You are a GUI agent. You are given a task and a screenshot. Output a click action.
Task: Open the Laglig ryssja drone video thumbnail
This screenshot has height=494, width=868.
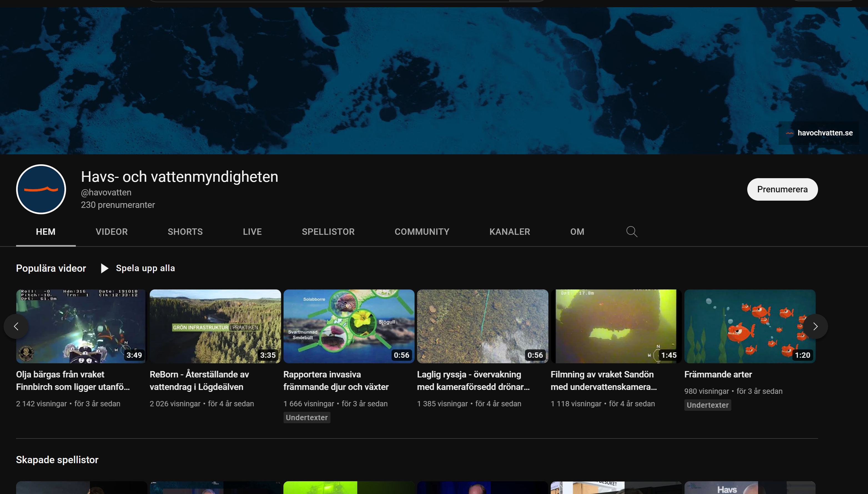[482, 326]
